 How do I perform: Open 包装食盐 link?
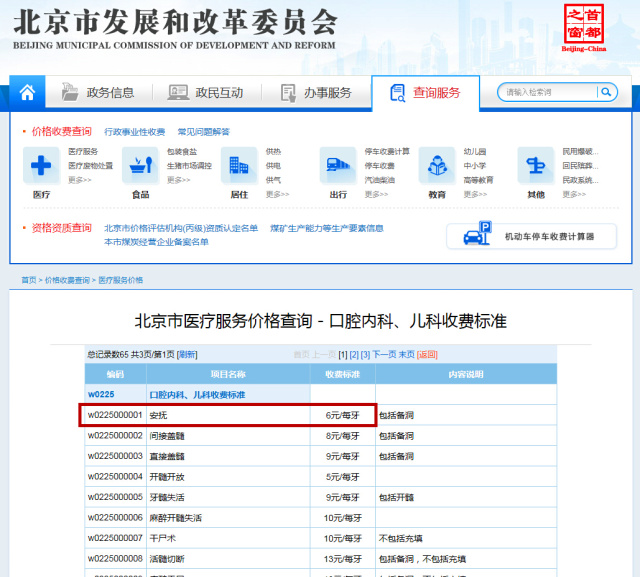(182, 151)
